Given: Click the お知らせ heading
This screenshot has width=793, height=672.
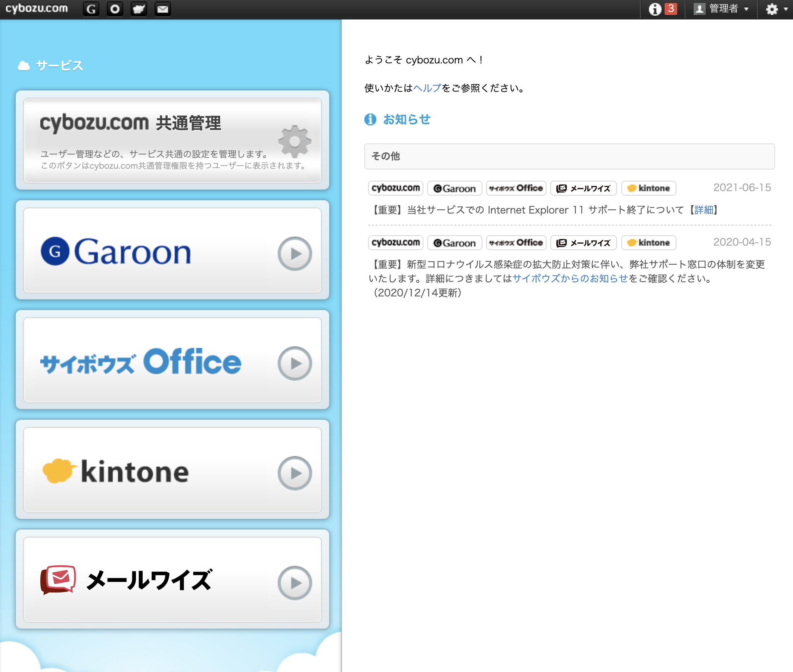Looking at the screenshot, I should tap(407, 119).
